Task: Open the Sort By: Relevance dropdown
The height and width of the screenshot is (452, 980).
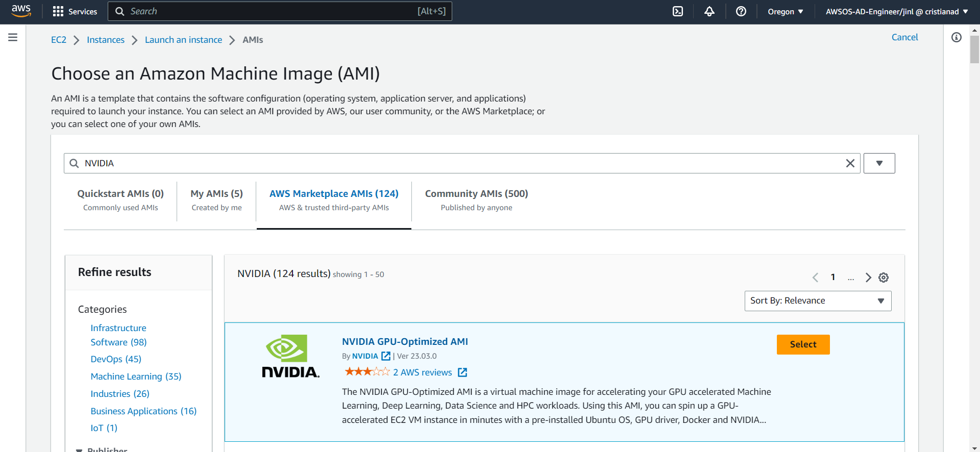Action: pos(818,301)
